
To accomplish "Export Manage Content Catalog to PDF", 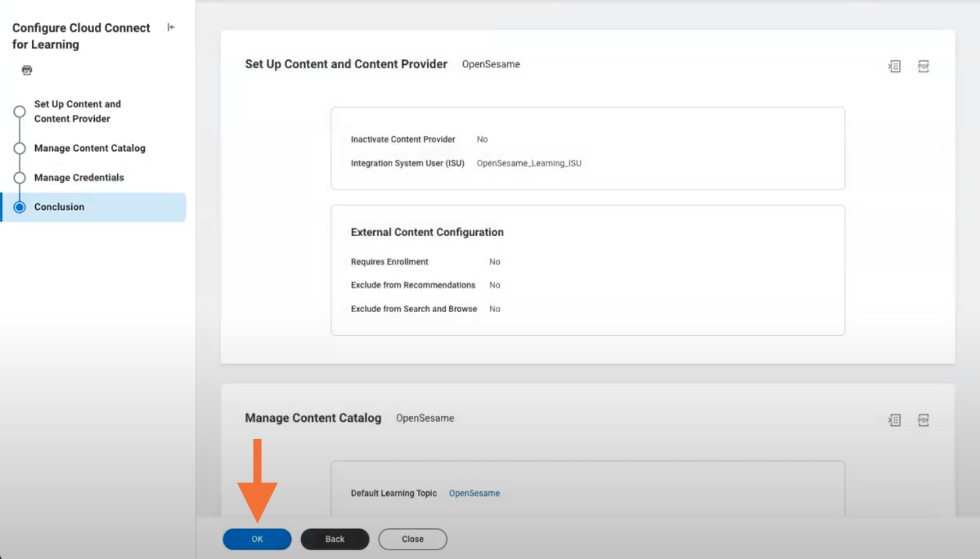I will [923, 420].
